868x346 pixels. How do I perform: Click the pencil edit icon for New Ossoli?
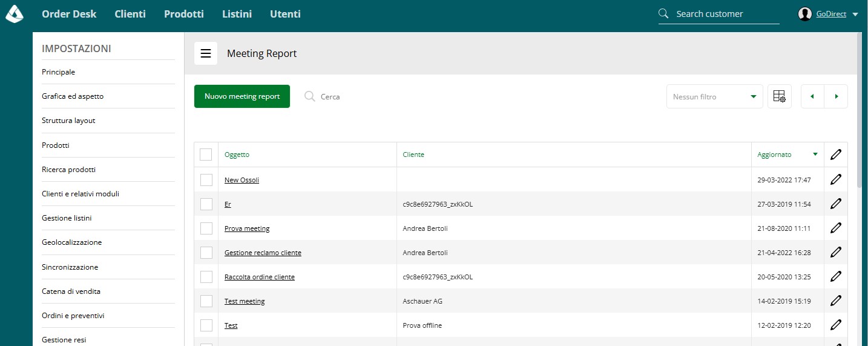tap(836, 179)
